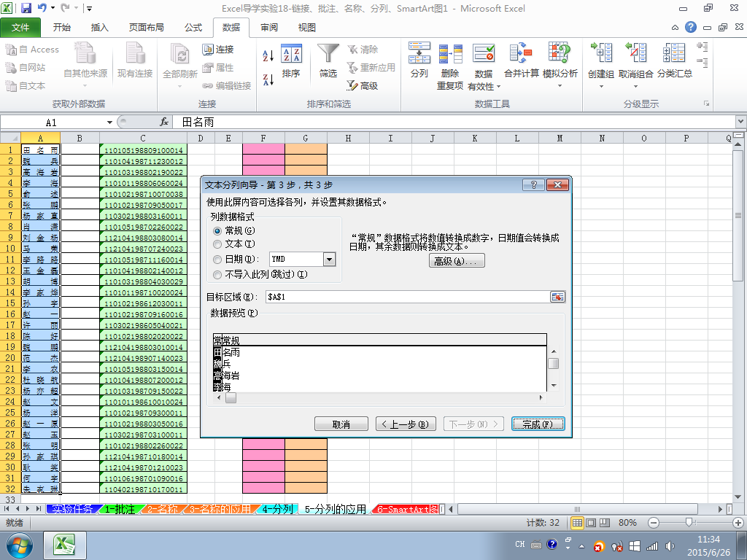Click the zoom out minus button
The width and height of the screenshot is (747, 560).
coord(654,523)
